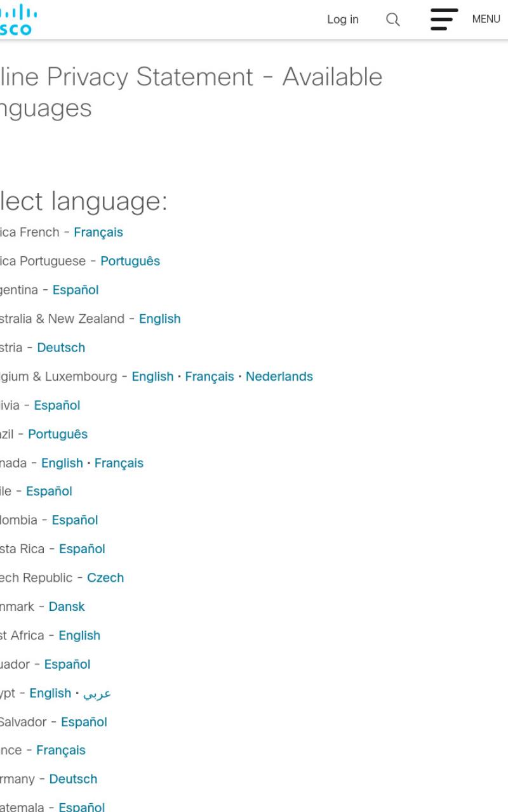Select Français for Belgium & Luxembourg
508x812 pixels.
click(210, 376)
